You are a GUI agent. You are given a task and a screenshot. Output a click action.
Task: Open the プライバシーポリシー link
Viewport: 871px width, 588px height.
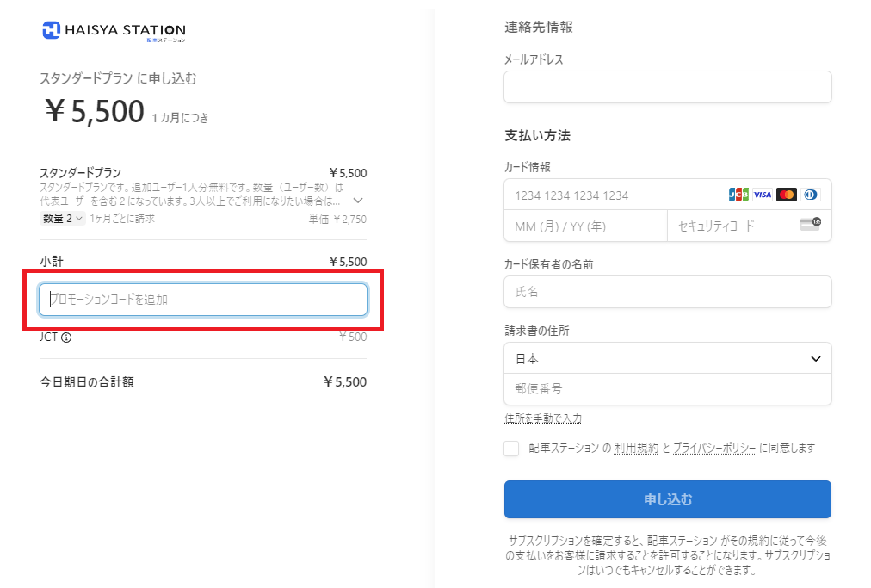713,448
